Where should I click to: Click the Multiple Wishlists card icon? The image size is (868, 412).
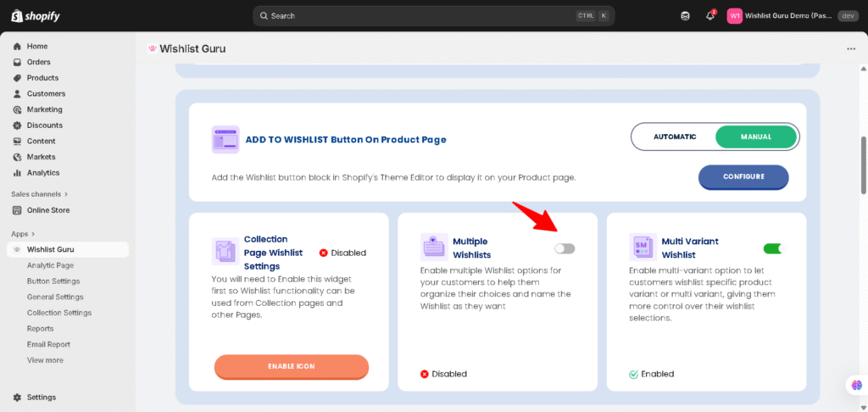click(x=434, y=247)
